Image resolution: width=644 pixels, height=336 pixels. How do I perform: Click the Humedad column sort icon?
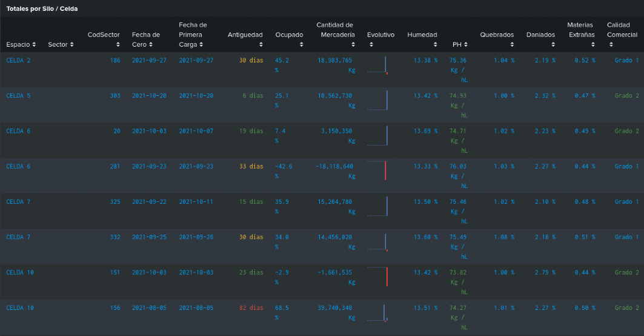[x=435, y=45]
